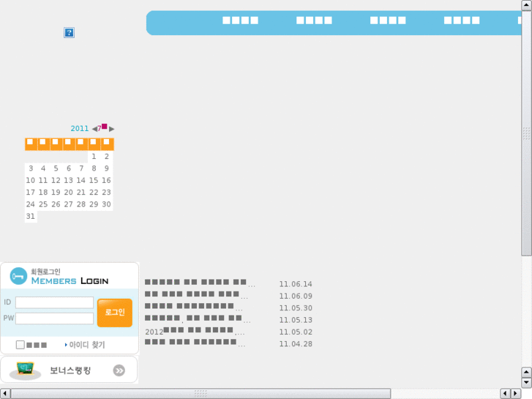Click the 2011 year label in calendar
Viewport: 532px width, 399px height.
pyautogui.click(x=79, y=128)
